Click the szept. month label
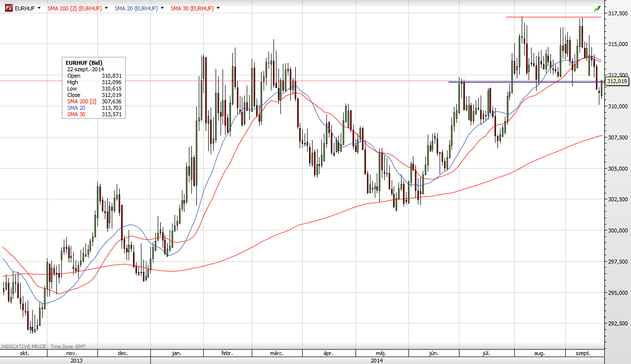This screenshot has height=364, width=631. (x=584, y=353)
